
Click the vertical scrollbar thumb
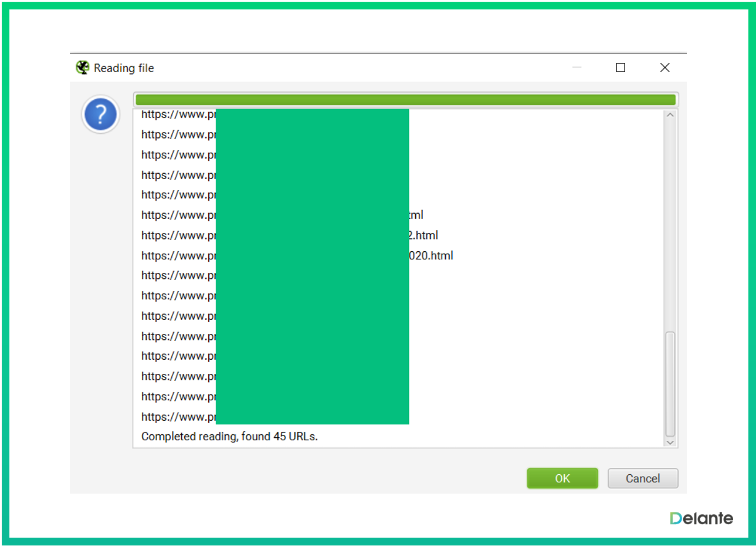[x=670, y=384]
